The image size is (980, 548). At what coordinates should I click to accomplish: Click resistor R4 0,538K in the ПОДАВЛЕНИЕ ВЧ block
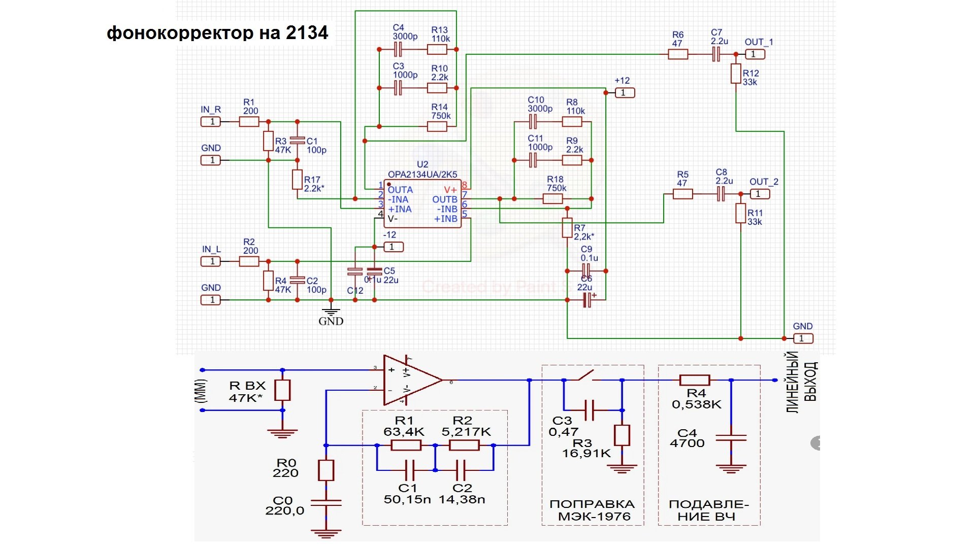[x=695, y=380]
